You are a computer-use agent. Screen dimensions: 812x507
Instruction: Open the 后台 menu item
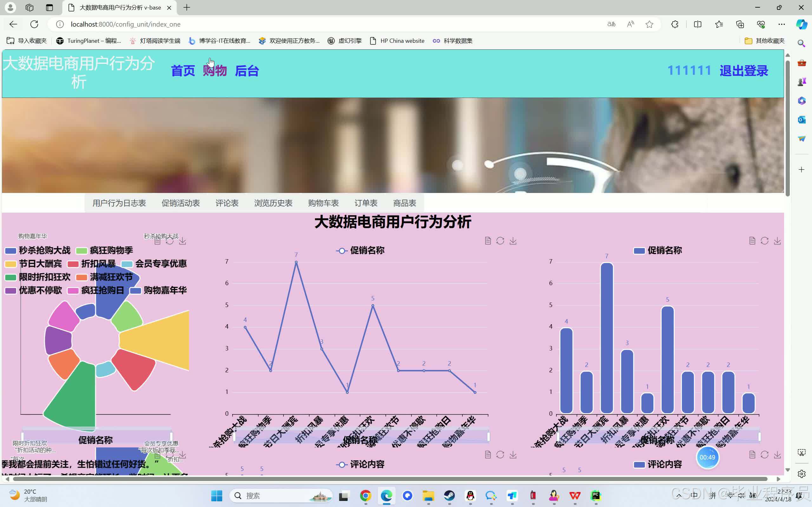pyautogui.click(x=247, y=71)
